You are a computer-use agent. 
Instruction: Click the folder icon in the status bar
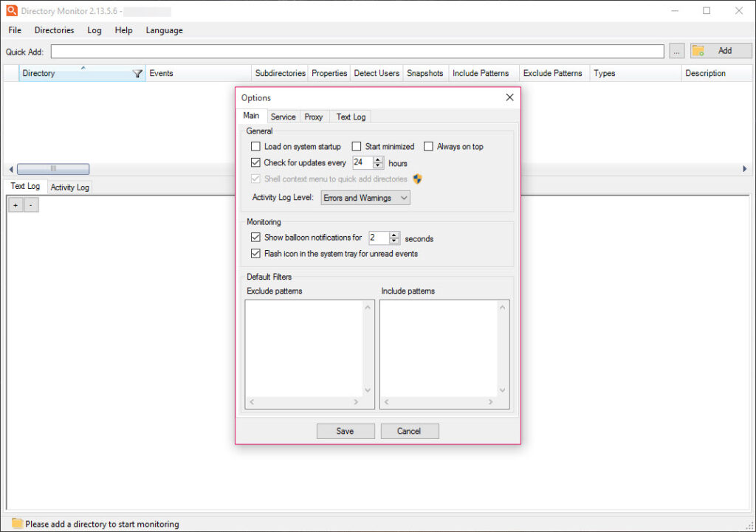click(18, 523)
